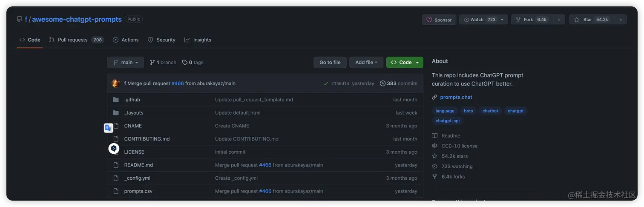
Task: Click the round hexagon extension icon near LICENSE
Action: click(x=114, y=148)
